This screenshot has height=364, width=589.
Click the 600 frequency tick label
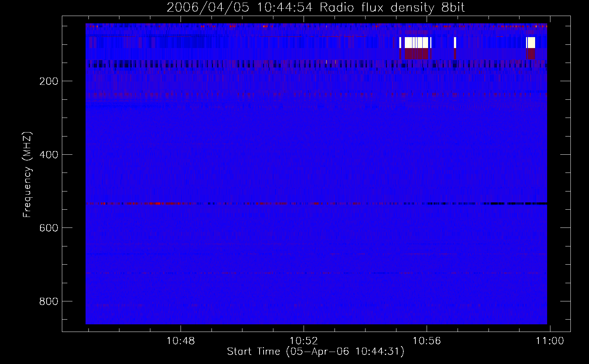pyautogui.click(x=49, y=228)
